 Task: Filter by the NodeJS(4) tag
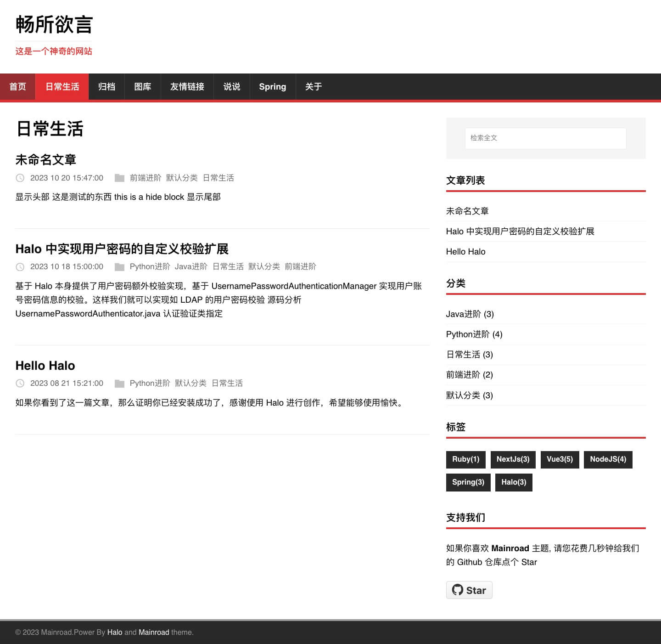(x=608, y=459)
